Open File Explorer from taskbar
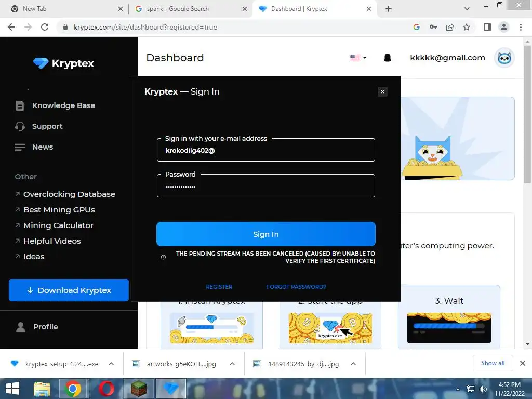This screenshot has width=532, height=399. click(42, 389)
